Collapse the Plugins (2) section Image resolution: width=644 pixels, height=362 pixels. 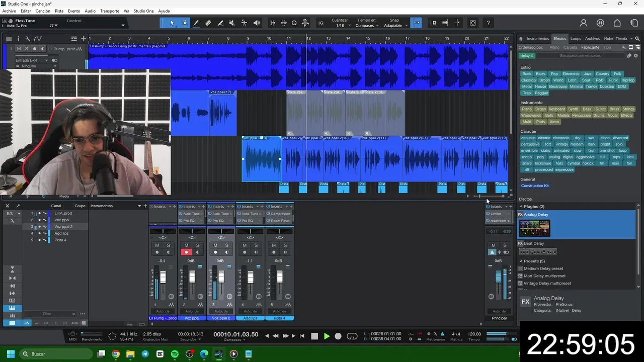pyautogui.click(x=521, y=207)
